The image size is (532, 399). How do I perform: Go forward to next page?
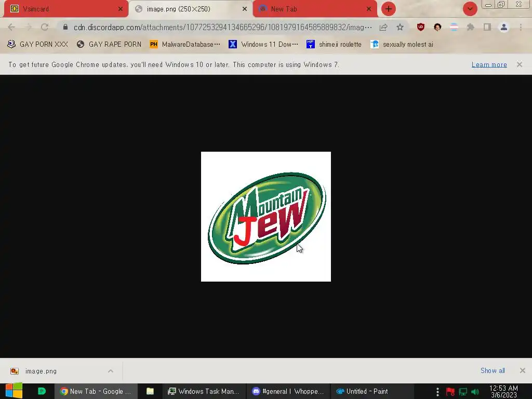coord(28,27)
